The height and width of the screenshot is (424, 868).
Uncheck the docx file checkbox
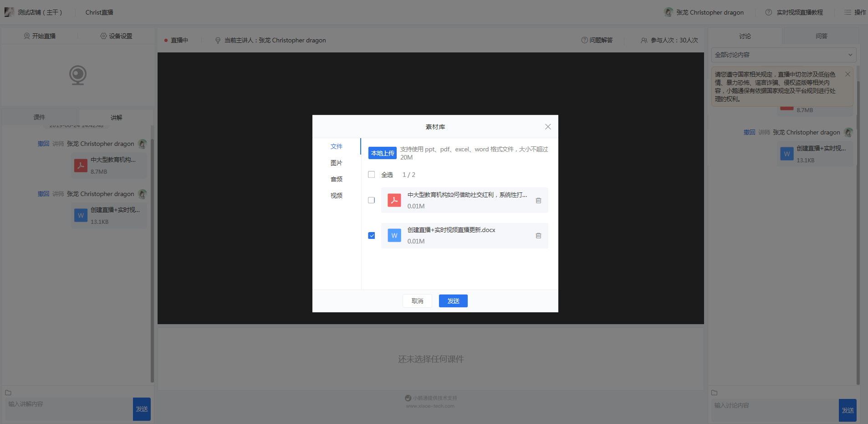pos(372,236)
